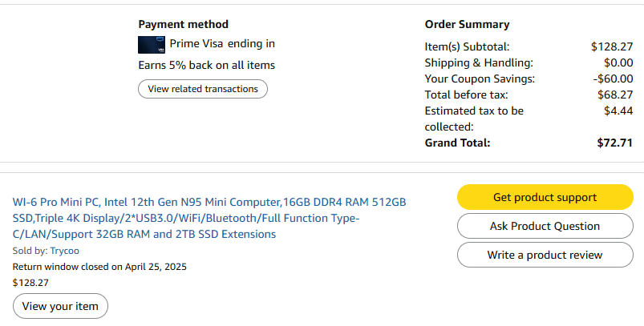The width and height of the screenshot is (644, 326).
Task: Open View related transactions
Action: [203, 89]
